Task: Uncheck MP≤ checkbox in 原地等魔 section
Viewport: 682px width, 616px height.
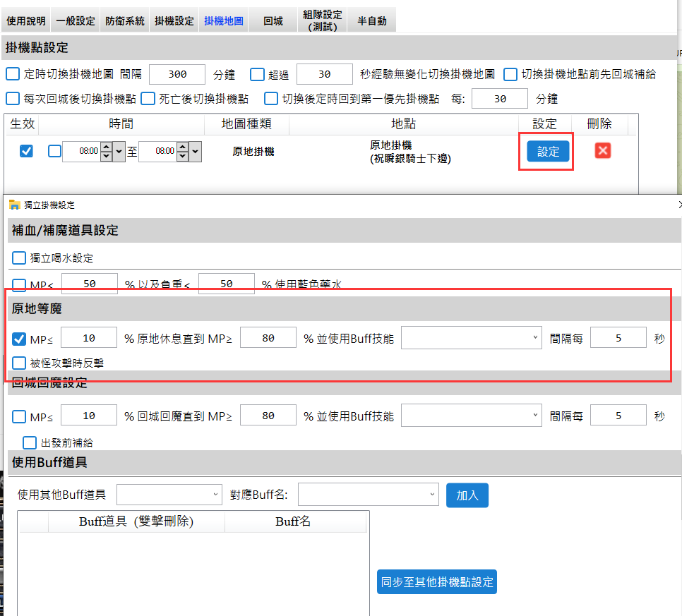Action: tap(19, 339)
